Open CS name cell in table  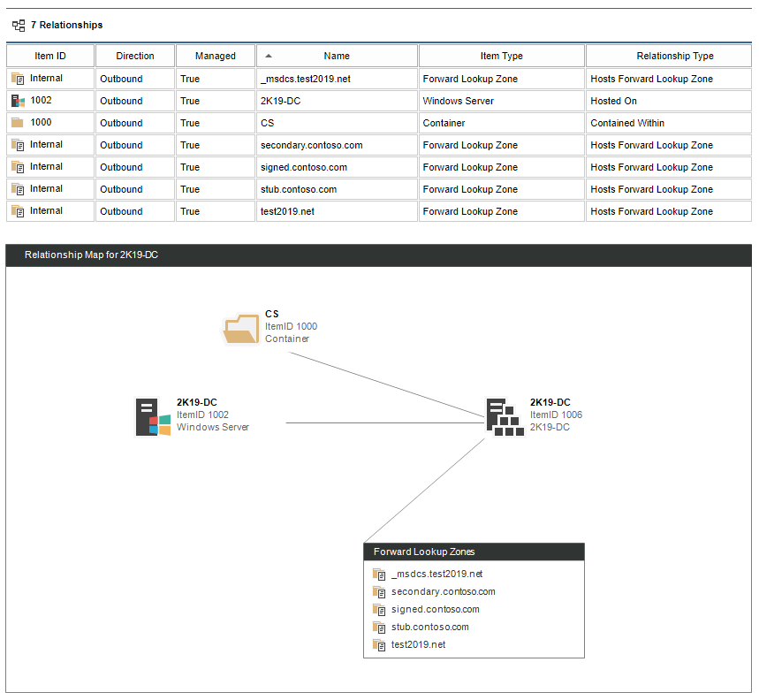click(x=267, y=123)
